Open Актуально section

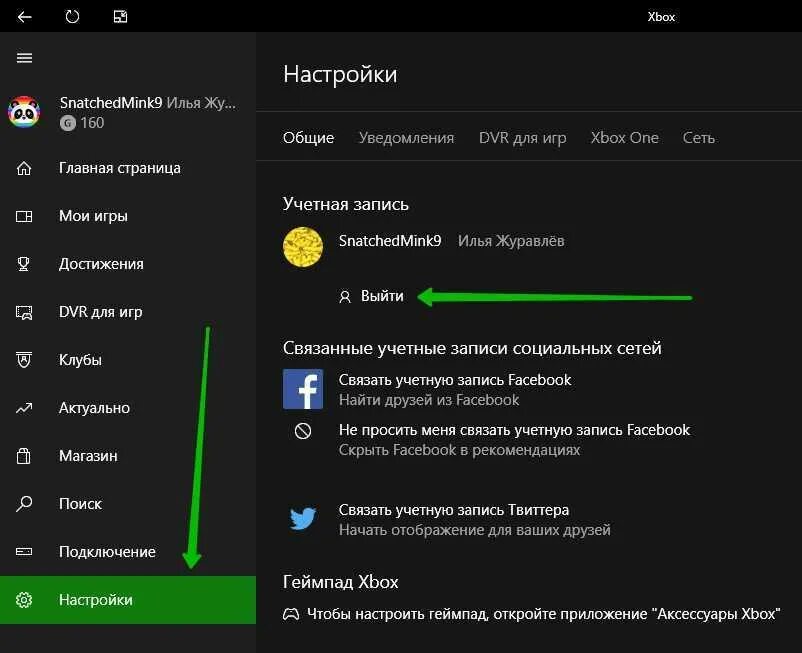coord(128,408)
